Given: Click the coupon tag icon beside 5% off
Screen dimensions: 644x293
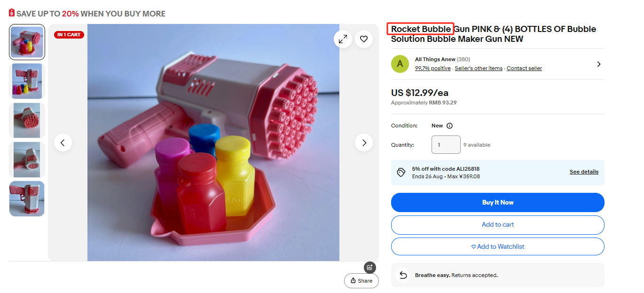Looking at the screenshot, I should pos(401,172).
